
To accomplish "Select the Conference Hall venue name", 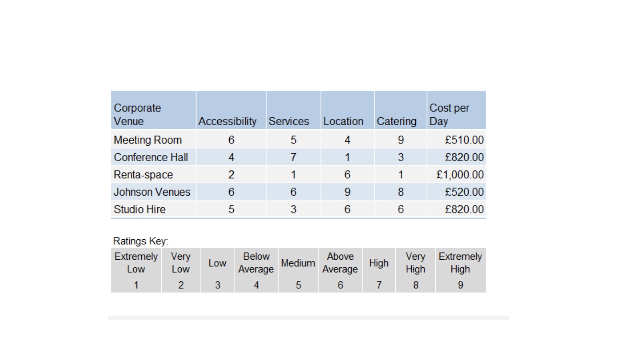I will (151, 157).
